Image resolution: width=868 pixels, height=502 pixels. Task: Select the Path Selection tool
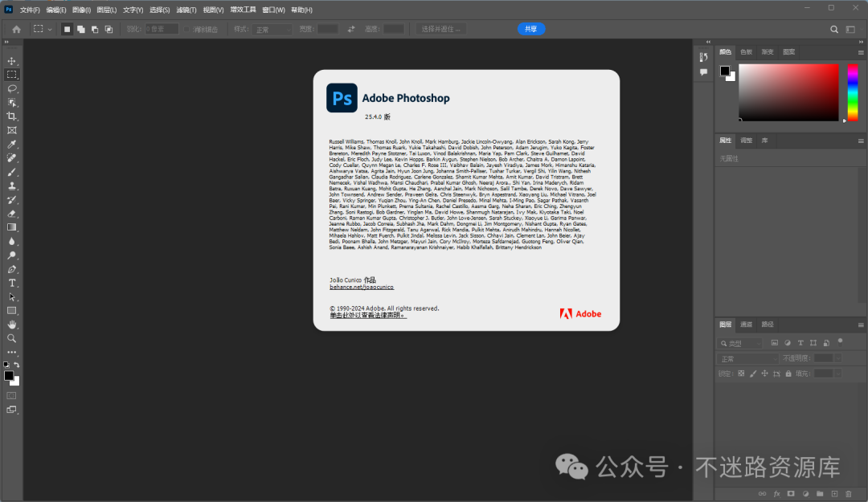point(11,296)
